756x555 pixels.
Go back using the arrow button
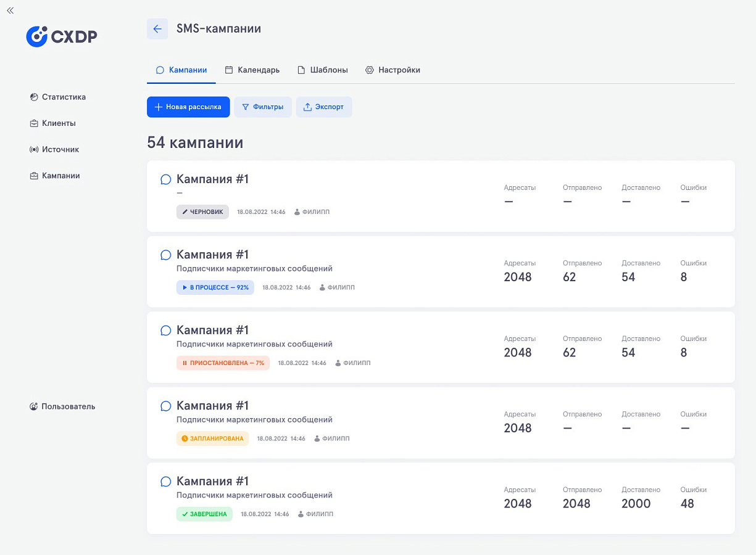(157, 29)
